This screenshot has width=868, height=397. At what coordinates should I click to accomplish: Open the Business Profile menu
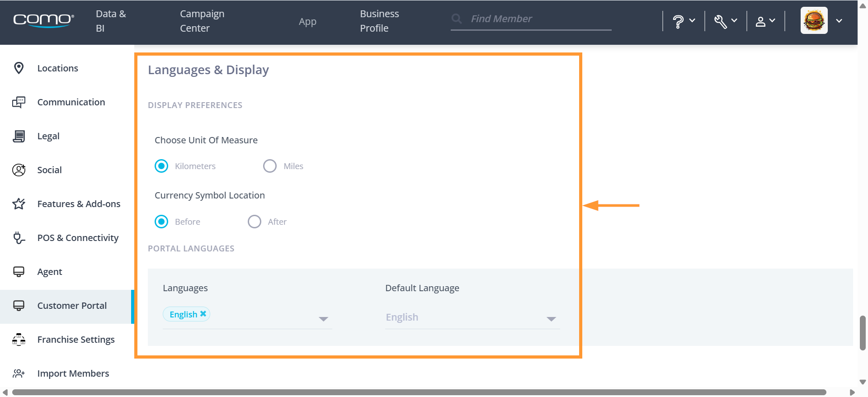379,21
